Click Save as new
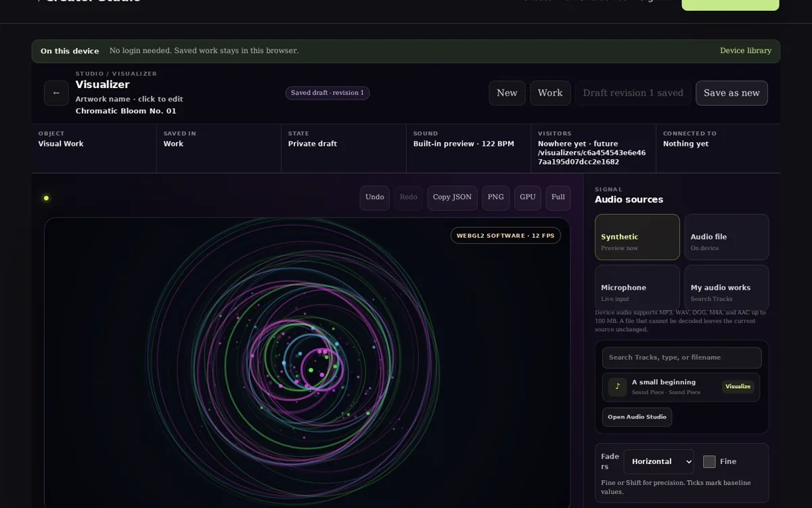Screen dimensions: 812x508 click(x=731, y=93)
